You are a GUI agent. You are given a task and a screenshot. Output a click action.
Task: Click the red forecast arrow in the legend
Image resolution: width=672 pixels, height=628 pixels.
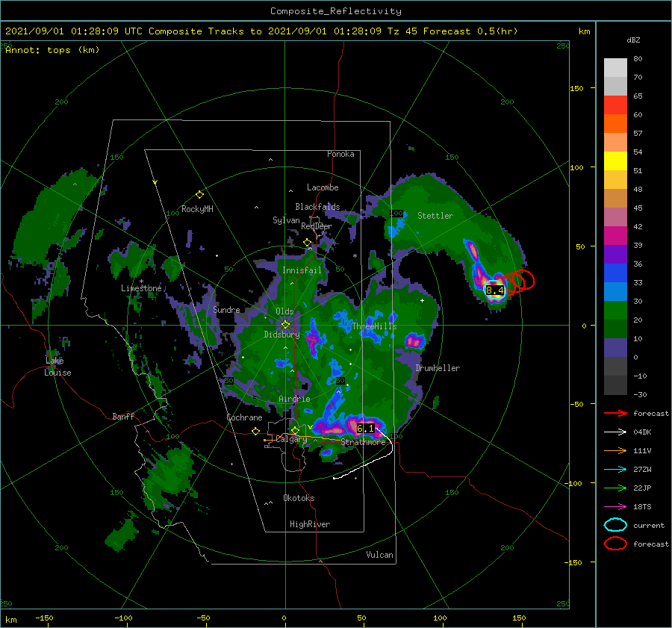click(x=615, y=413)
